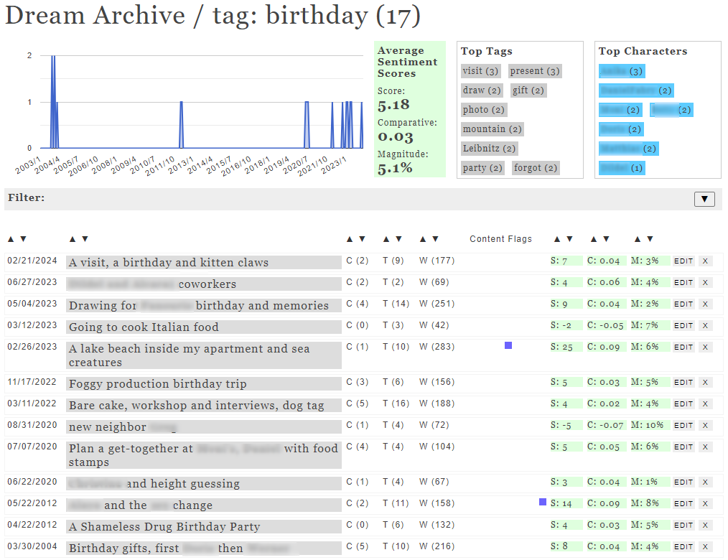Viewport: 728px width, 560px height.
Task: Edit the 'new neighbor' dream entry
Action: coord(683,426)
